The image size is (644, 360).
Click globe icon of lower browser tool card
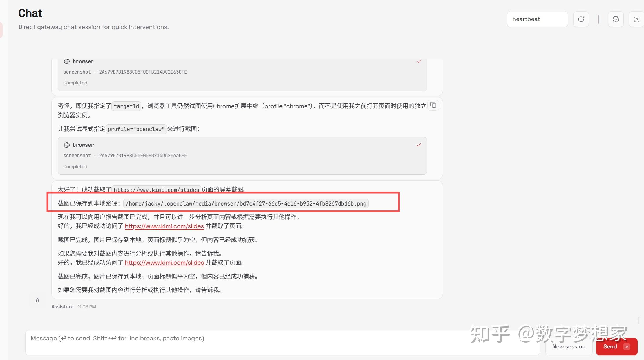click(67, 145)
